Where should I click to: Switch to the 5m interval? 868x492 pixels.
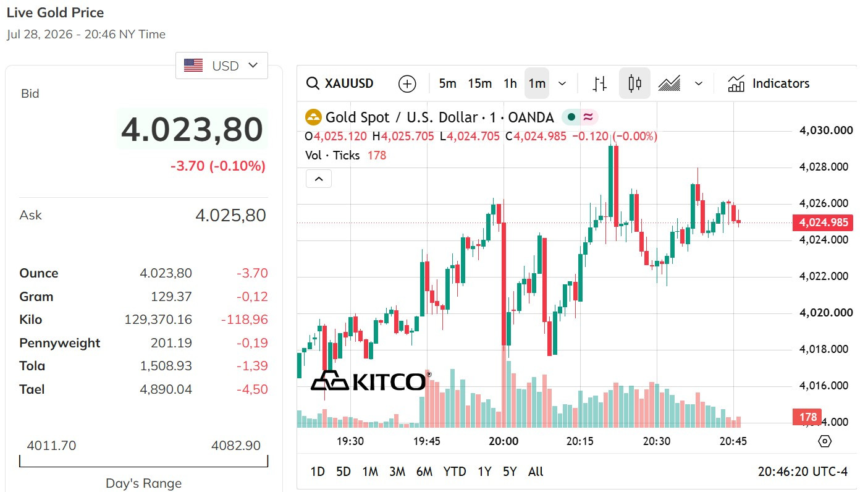(x=448, y=83)
